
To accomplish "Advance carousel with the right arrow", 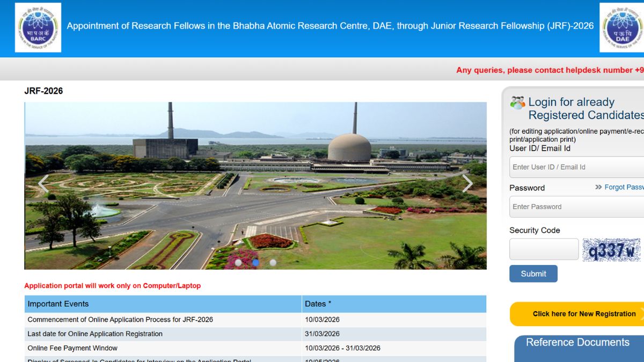I will [467, 183].
